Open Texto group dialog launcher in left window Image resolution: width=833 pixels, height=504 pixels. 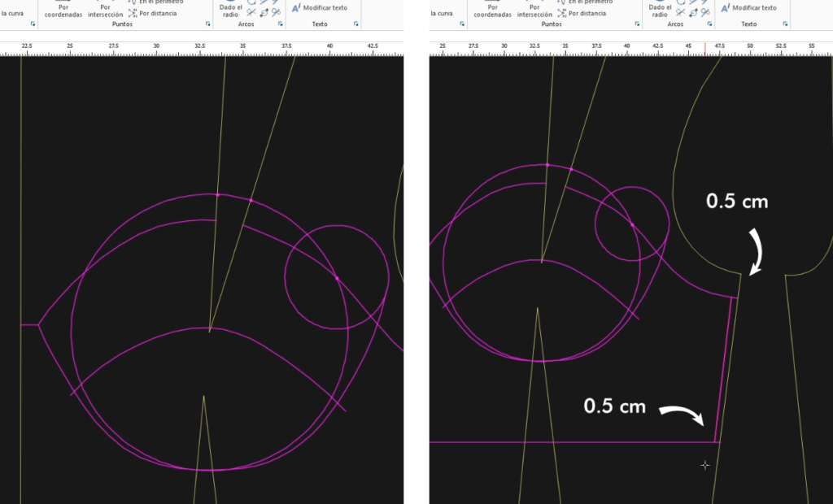(356, 24)
